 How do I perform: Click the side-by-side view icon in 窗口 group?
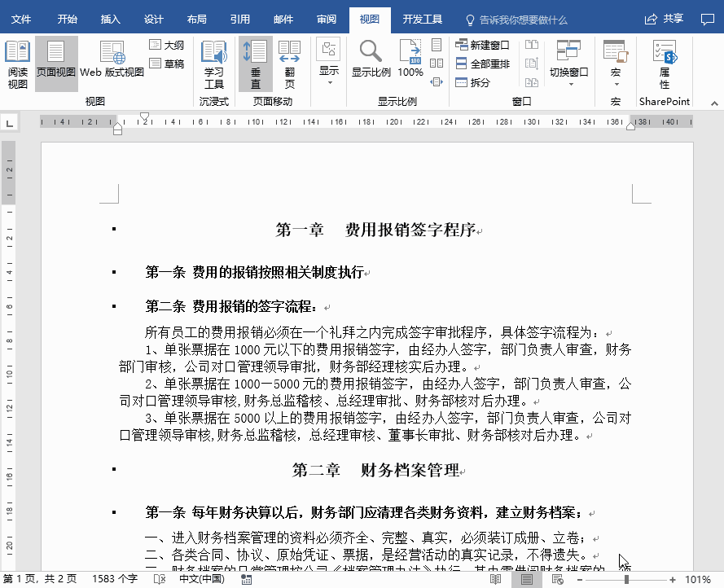[532, 45]
